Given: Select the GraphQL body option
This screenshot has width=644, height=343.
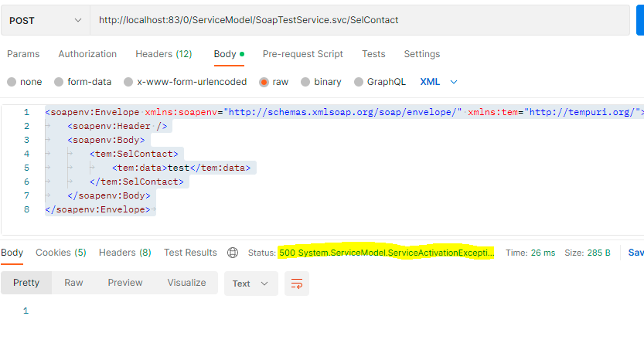Looking at the screenshot, I should (x=380, y=82).
